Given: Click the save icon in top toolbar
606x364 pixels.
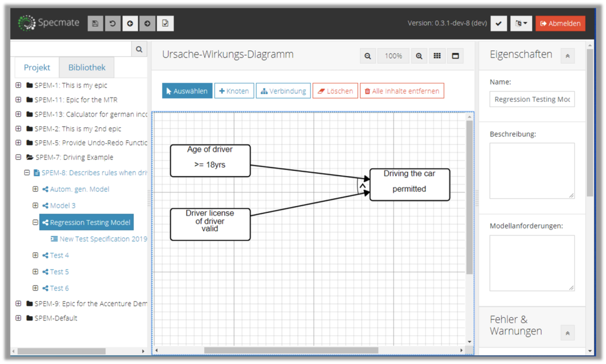Looking at the screenshot, I should click(x=95, y=23).
